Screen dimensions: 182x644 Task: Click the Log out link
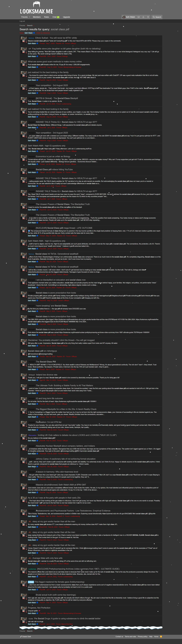[22, 21]
